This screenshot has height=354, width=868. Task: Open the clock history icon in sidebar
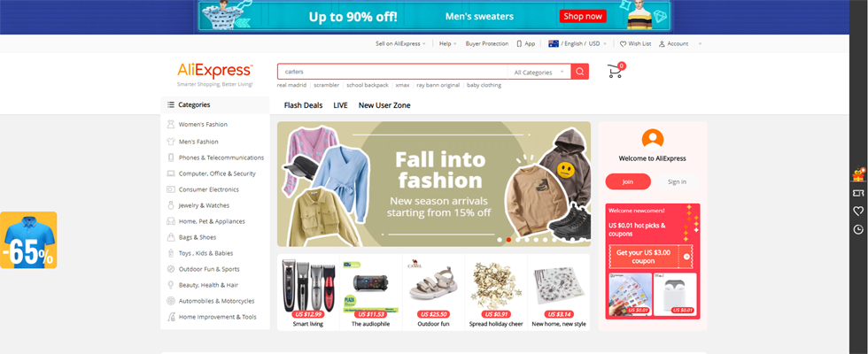(858, 229)
